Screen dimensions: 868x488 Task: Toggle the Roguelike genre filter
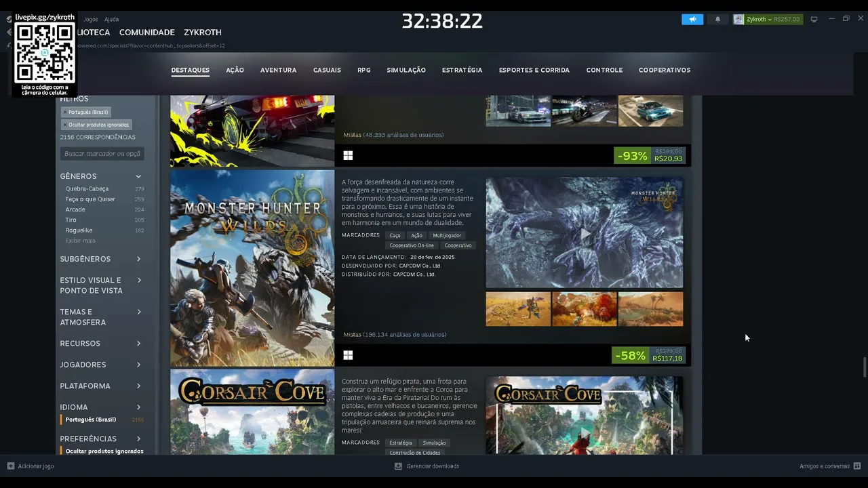[104, 230]
